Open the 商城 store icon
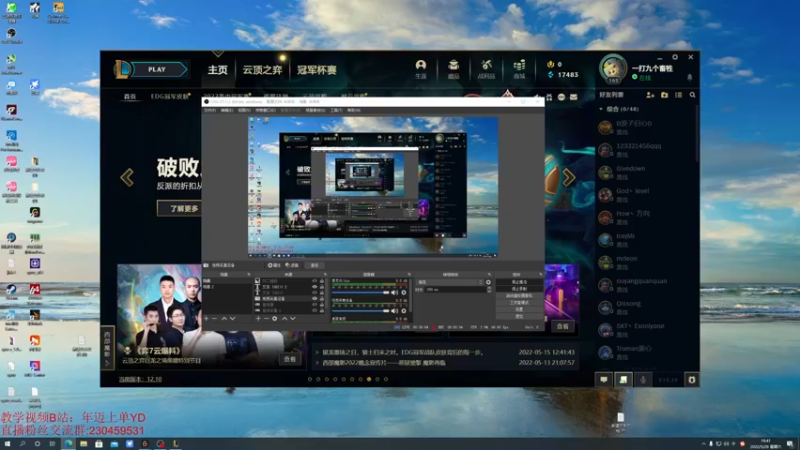800x450 pixels. point(519,69)
